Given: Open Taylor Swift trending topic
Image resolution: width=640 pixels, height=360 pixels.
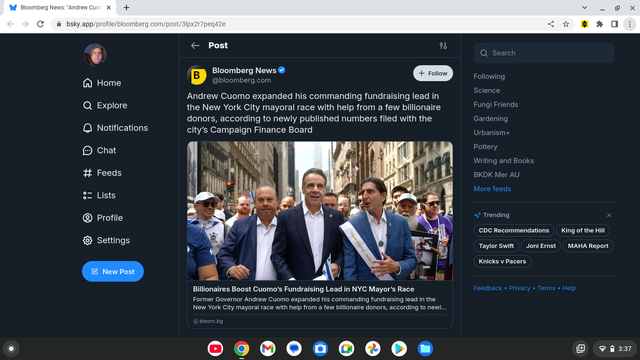Looking at the screenshot, I should coord(496,246).
